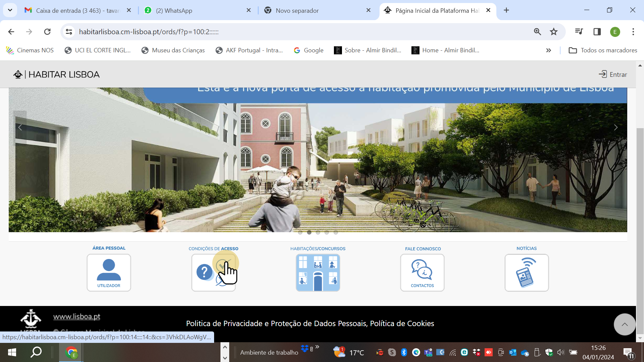This screenshot has height=362, width=644.
Task: Select the second carousel indicator dot
Action: 309,232
